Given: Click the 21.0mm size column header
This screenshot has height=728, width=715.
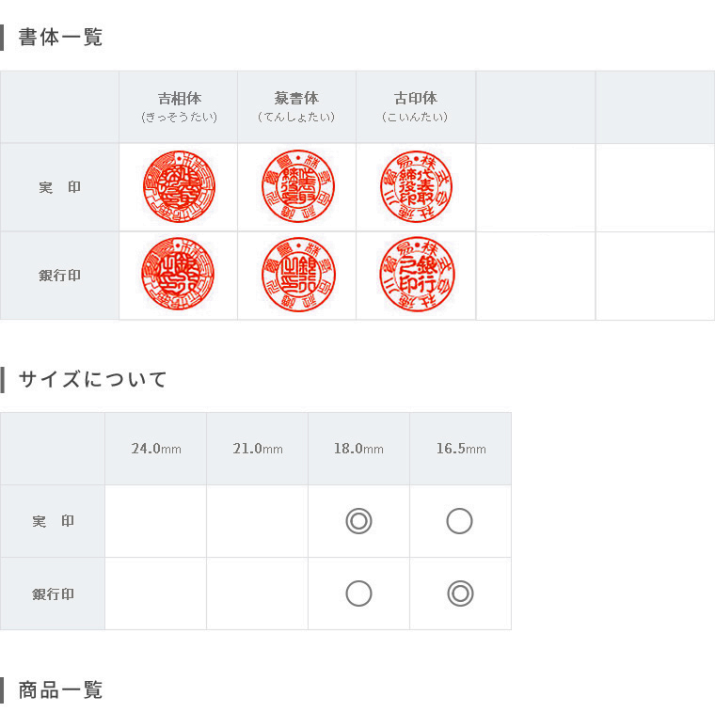Looking at the screenshot, I should pos(258,449).
